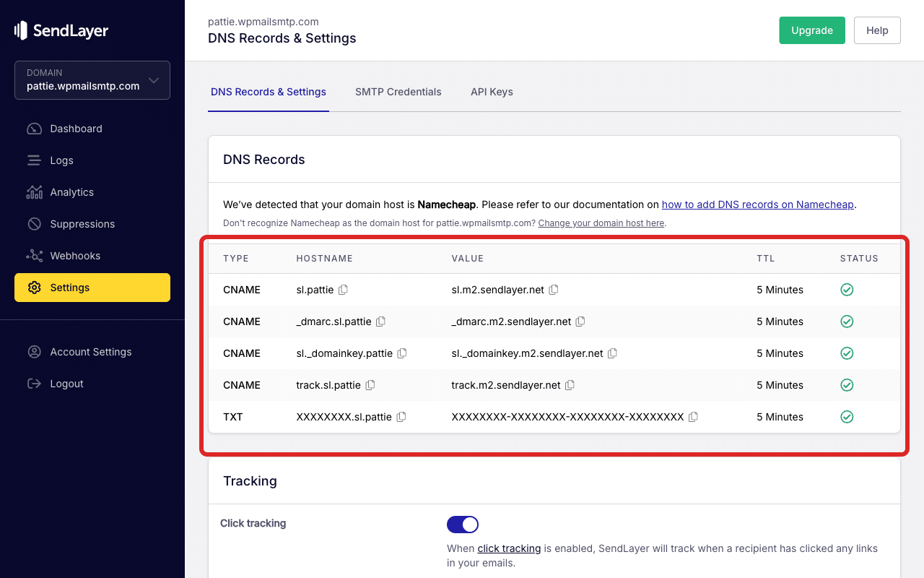Click the DNS Records section heading
This screenshot has height=578, width=924.
(x=264, y=160)
